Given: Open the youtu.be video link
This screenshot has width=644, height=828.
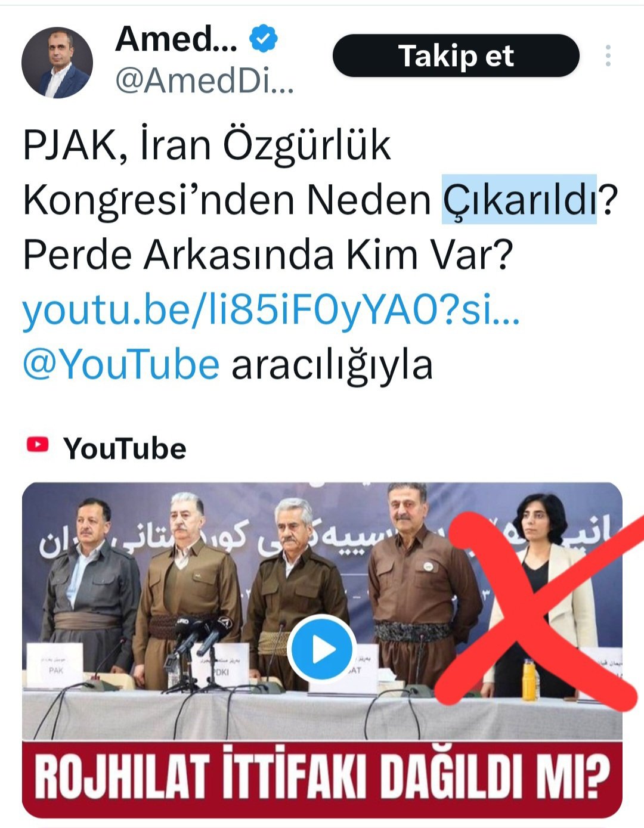Looking at the screenshot, I should click(271, 310).
